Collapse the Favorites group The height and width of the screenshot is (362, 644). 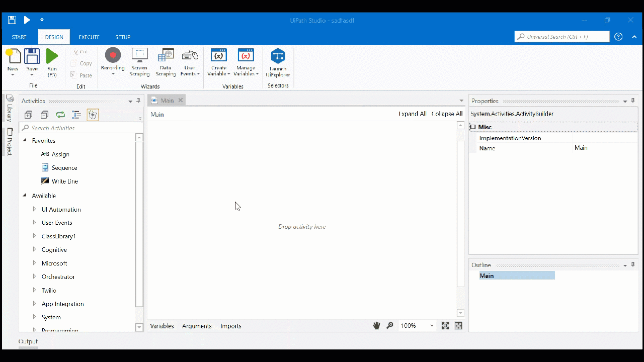[x=25, y=140]
